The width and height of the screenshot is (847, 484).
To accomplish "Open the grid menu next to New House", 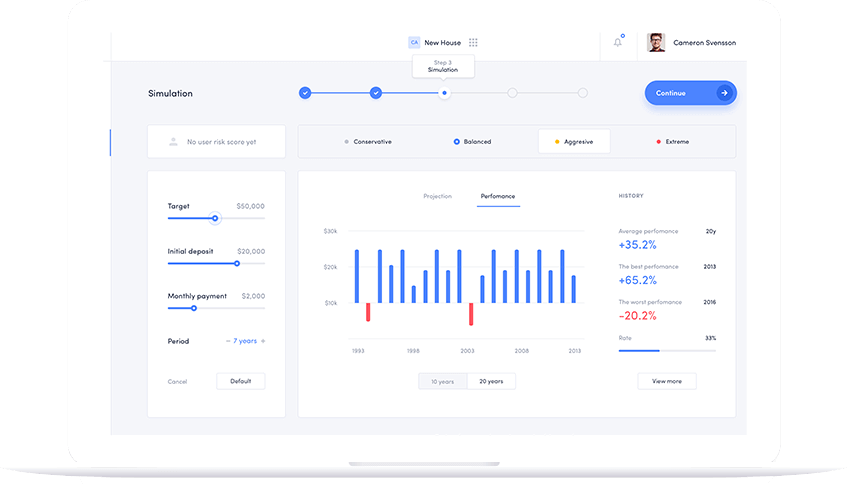I will tap(473, 43).
